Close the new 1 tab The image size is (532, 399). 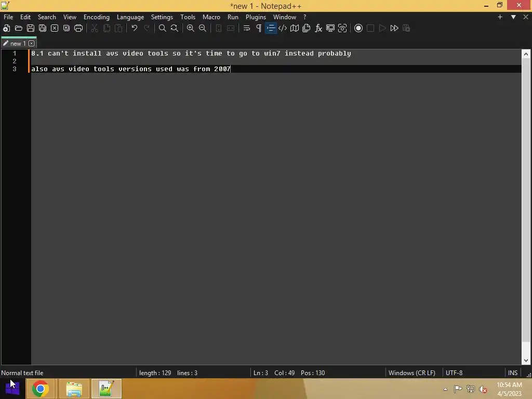[32, 44]
